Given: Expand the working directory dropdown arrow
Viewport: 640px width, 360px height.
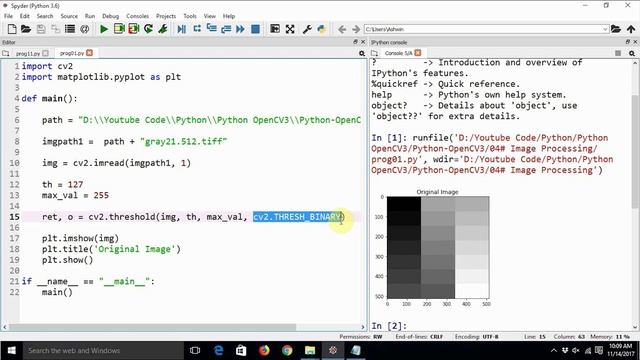Looking at the screenshot, I should tap(605, 29).
